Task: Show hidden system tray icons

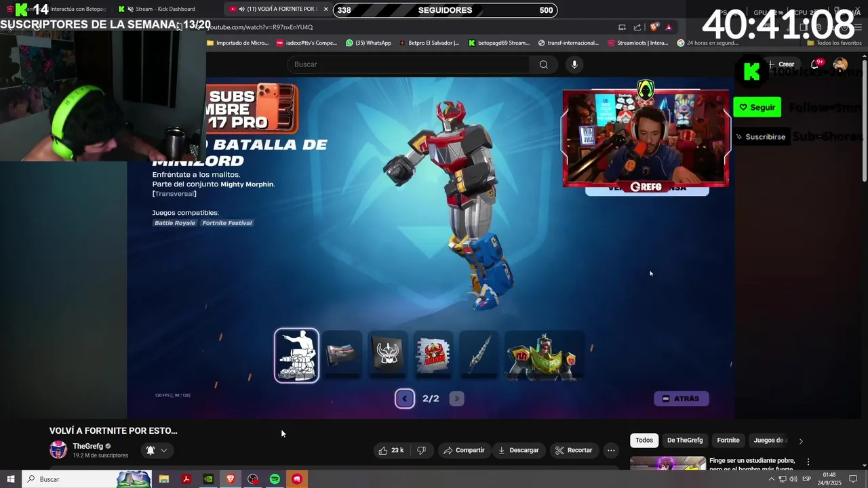Action: click(771, 479)
